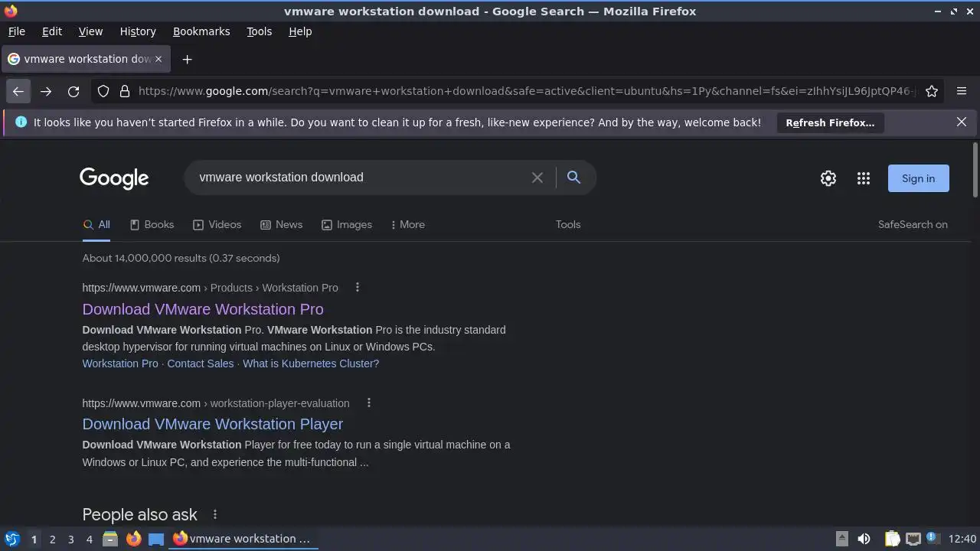The image size is (980, 551).
Task: Open 'What is Kubernetes Cluster?' sitelink
Action: click(311, 364)
